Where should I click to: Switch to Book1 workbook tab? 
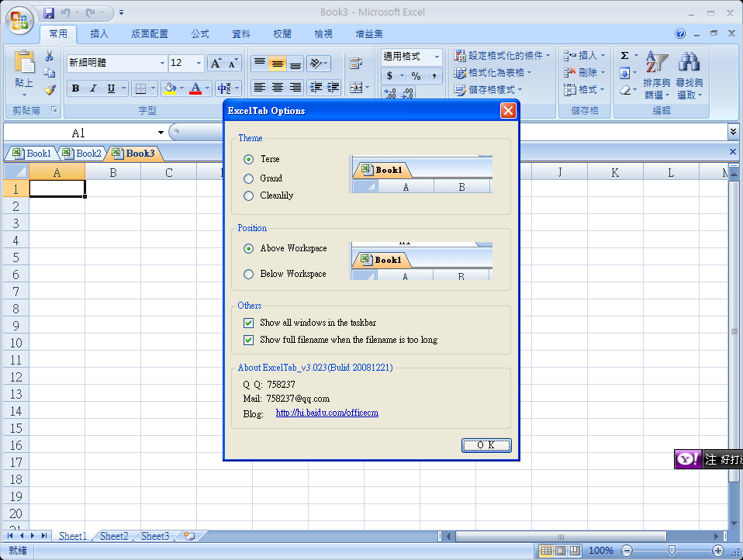(x=31, y=154)
